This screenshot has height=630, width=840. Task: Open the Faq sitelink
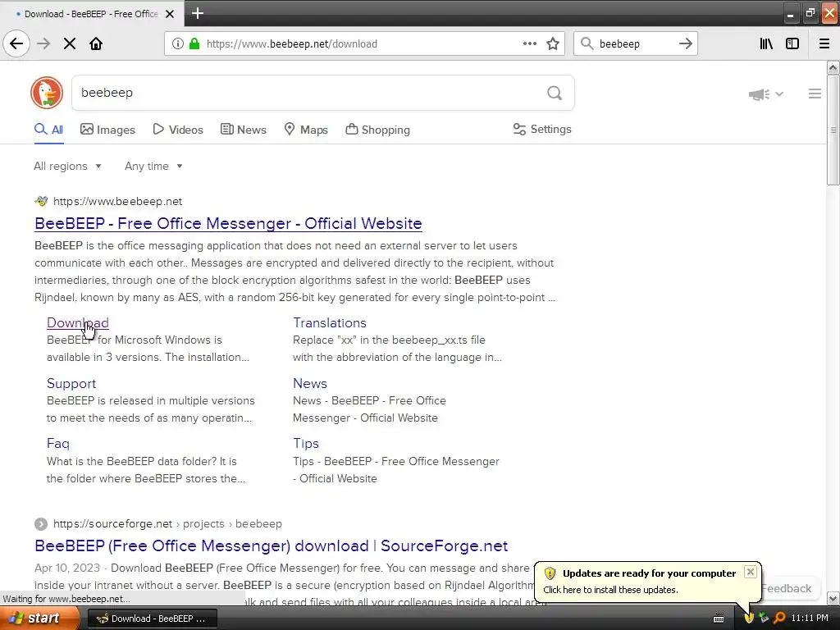58,444
